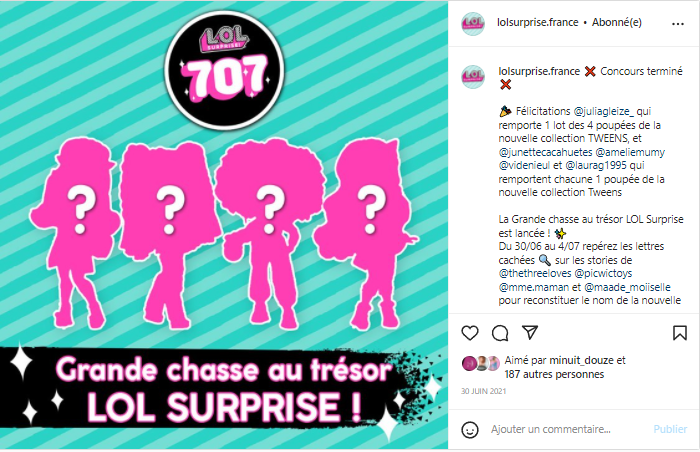700x452 pixels.
Task: Open comments via speech bubble icon
Action: tap(500, 333)
